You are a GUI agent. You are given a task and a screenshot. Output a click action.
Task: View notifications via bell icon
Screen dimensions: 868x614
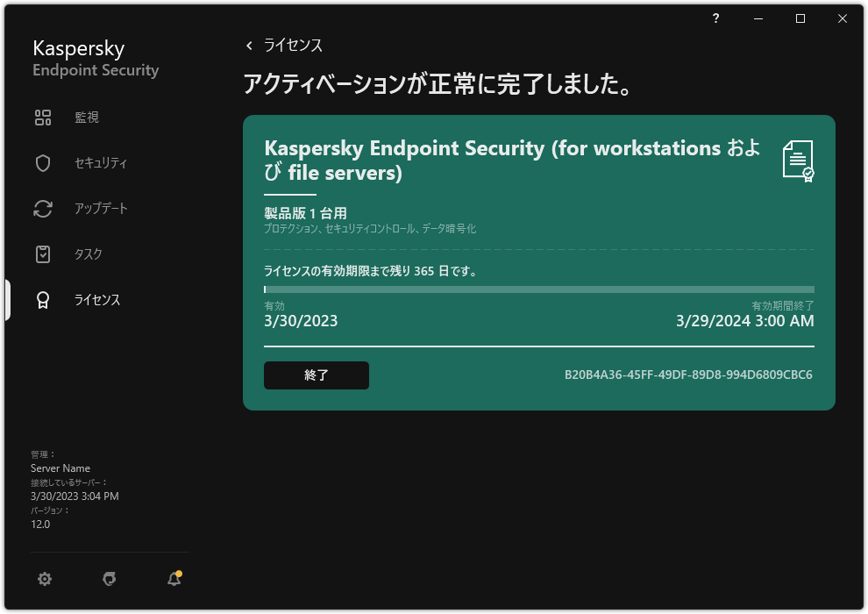point(174,579)
